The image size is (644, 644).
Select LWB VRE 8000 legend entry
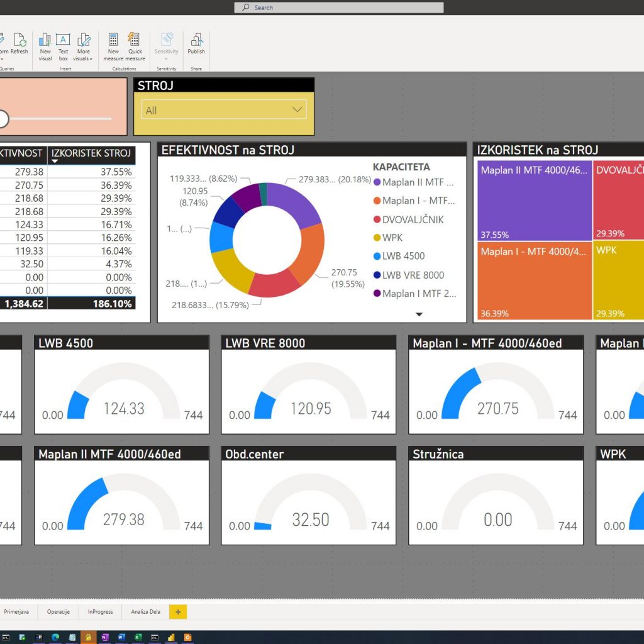click(409, 275)
